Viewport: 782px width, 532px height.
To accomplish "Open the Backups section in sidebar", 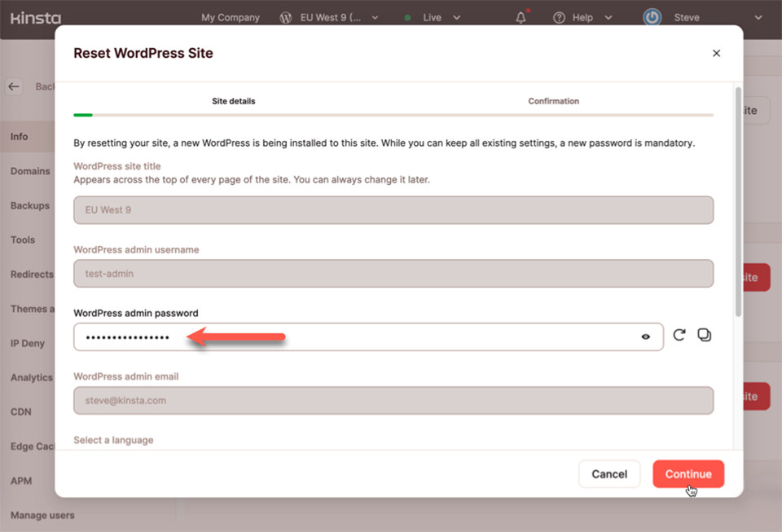I will pyautogui.click(x=30, y=205).
